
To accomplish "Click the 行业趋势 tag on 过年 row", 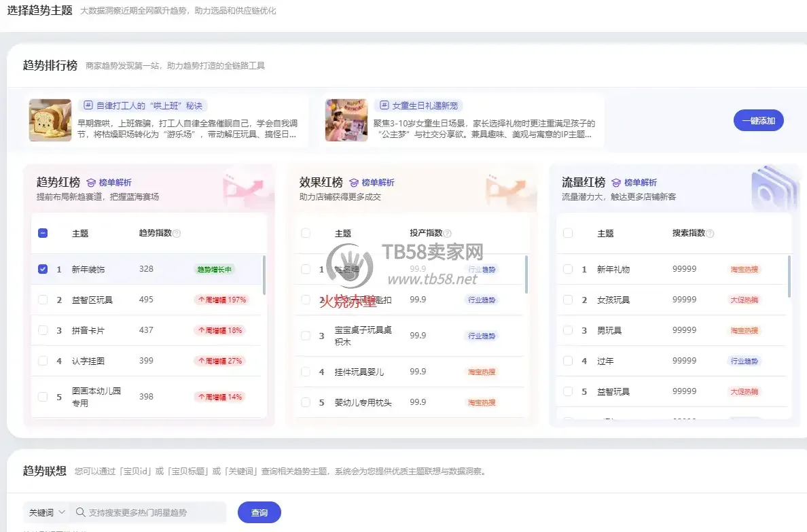I will pyautogui.click(x=745, y=361).
